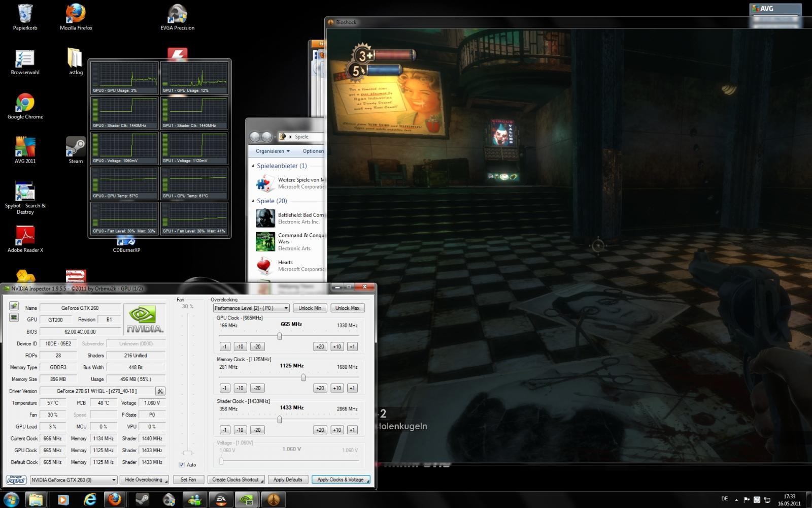Open the Windows Live Messenger taskbar icon

[194, 499]
